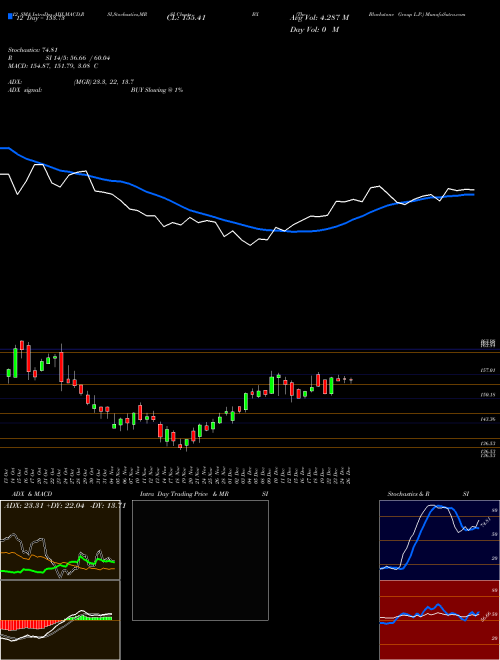Click the RSI 14/3: 36.66 / 60.04 line
This screenshot has width=500, height=660.
(59, 58)
